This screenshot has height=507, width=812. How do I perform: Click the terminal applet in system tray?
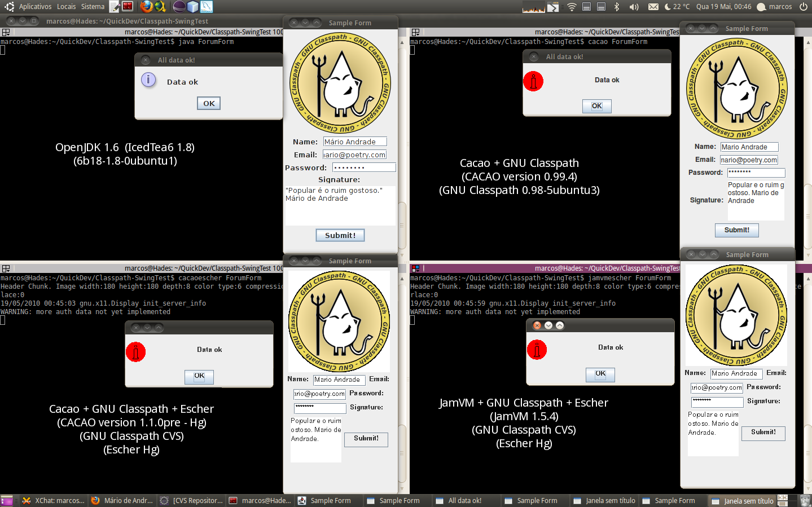coord(553,7)
